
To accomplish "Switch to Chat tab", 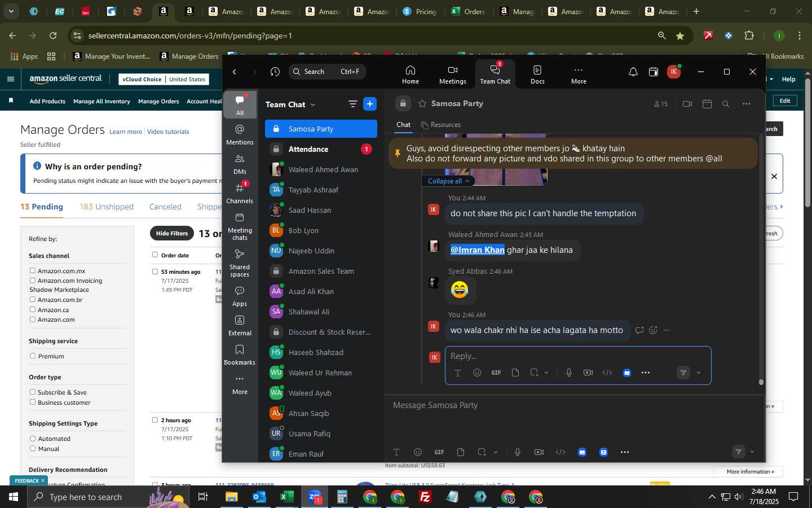I will tap(403, 125).
